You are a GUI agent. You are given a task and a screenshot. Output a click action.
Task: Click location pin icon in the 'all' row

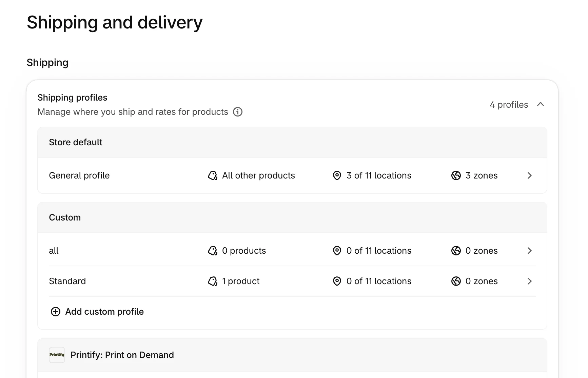tap(337, 251)
